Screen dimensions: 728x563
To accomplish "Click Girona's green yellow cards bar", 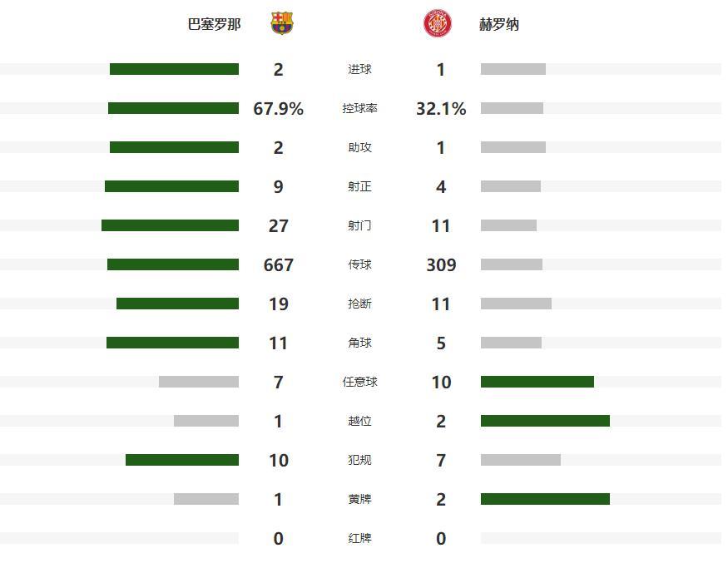I will tap(545, 499).
